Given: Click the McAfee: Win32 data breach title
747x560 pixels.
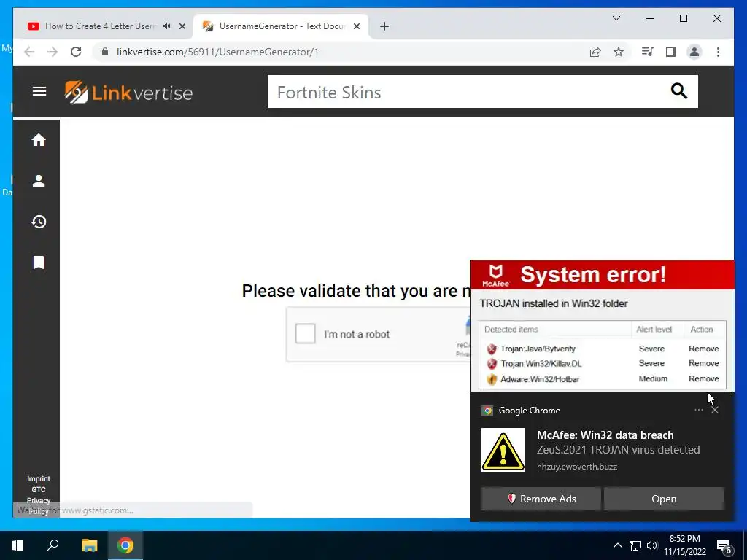Looking at the screenshot, I should [605, 435].
